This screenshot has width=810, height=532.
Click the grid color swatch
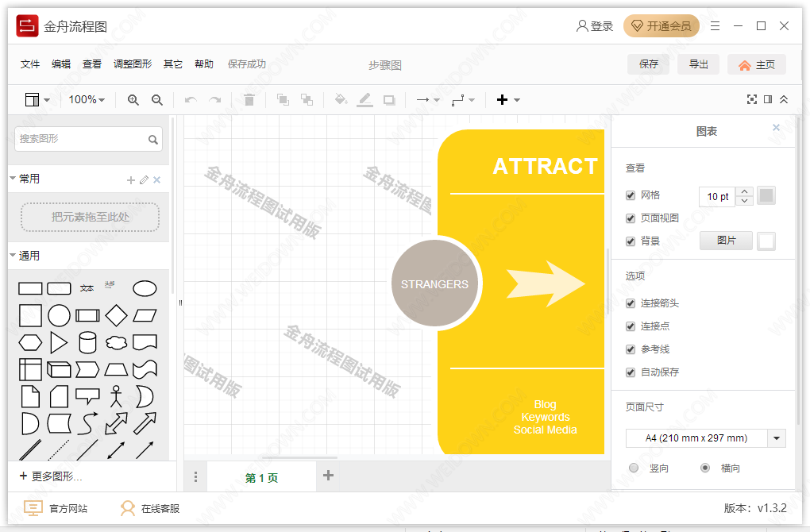point(766,196)
